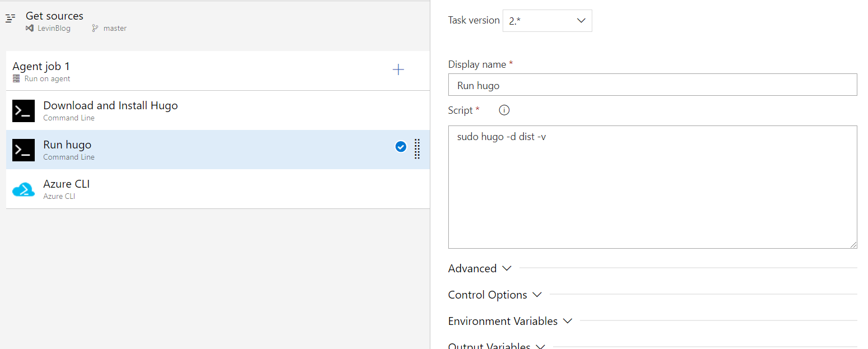Click the Display name input field
This screenshot has width=868, height=349.
tap(652, 85)
